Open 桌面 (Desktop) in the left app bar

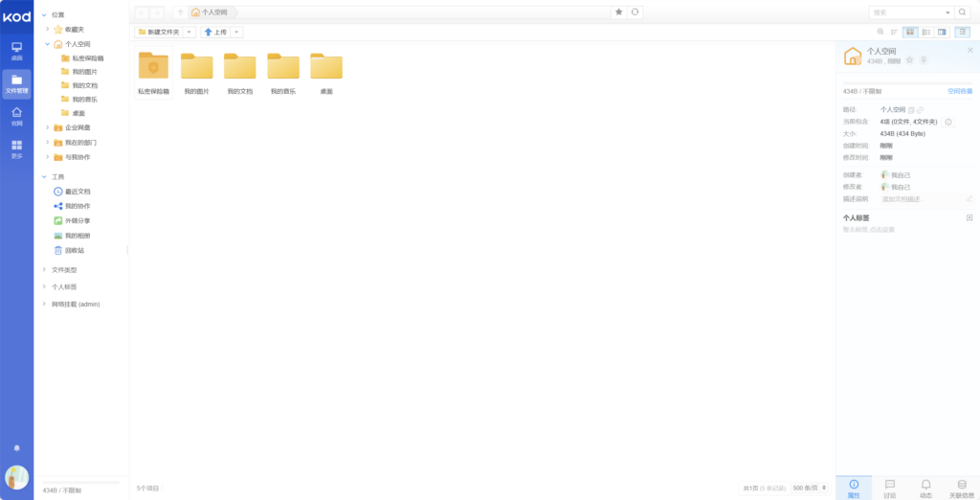(x=16, y=50)
